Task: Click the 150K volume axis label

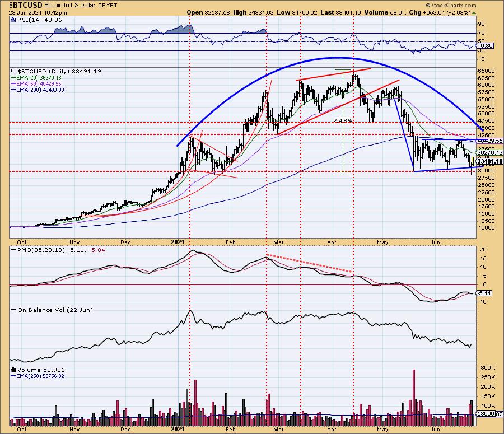Action: pyautogui.click(x=488, y=396)
